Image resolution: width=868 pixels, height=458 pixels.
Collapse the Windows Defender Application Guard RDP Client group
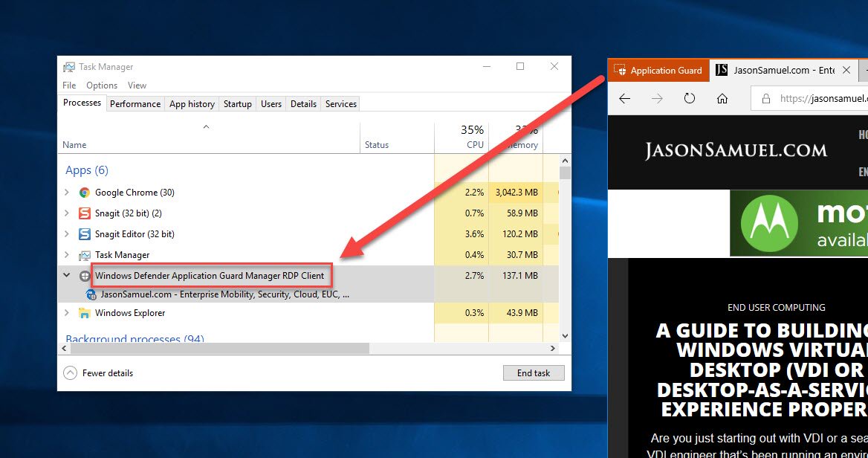coord(66,275)
